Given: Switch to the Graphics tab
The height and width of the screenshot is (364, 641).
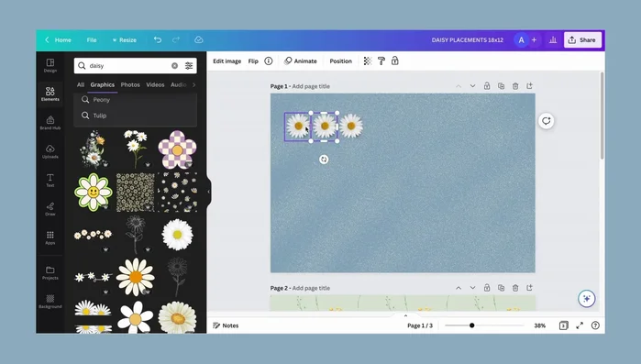Looking at the screenshot, I should [102, 84].
